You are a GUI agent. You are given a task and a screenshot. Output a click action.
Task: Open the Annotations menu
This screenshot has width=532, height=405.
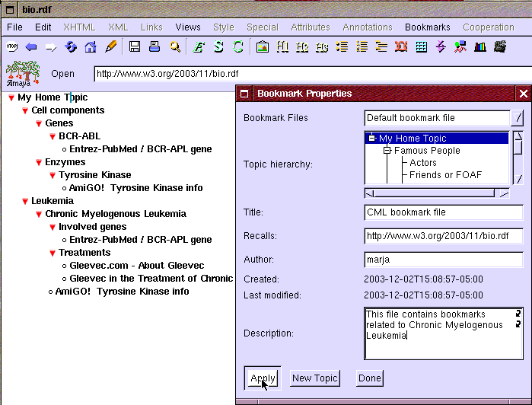pyautogui.click(x=368, y=27)
